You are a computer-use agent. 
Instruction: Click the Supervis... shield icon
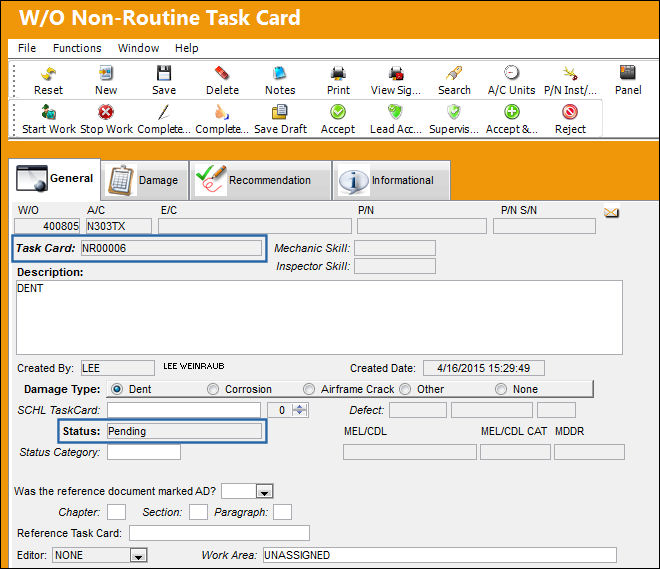(454, 112)
